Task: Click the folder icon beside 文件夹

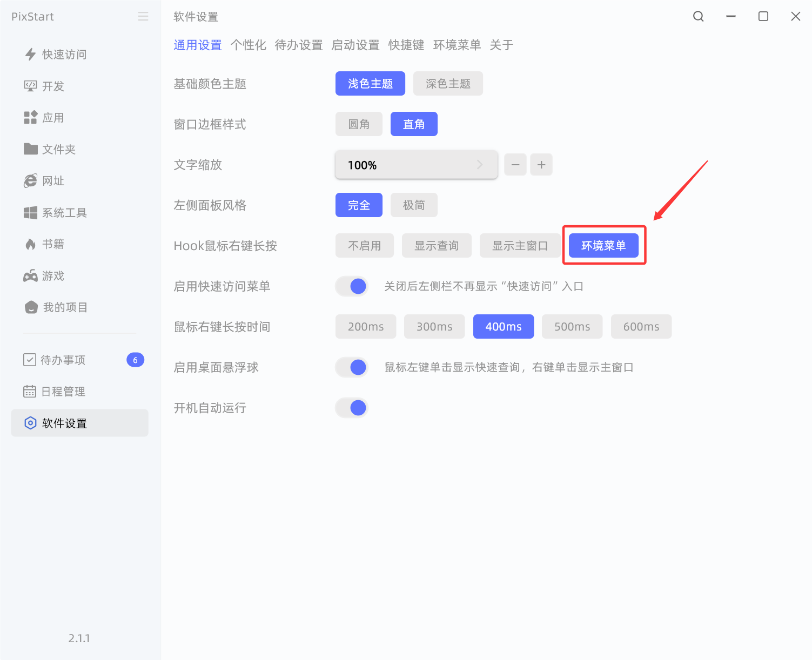Action: pos(30,149)
